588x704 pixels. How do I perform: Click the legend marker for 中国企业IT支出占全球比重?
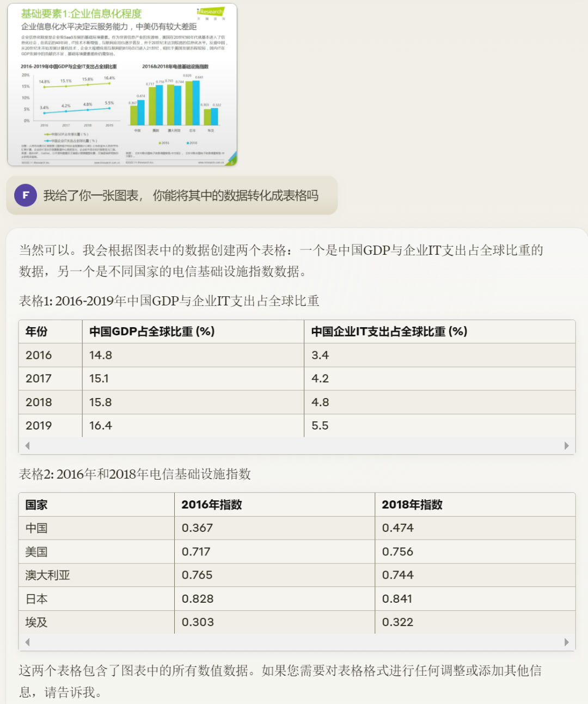coord(48,140)
